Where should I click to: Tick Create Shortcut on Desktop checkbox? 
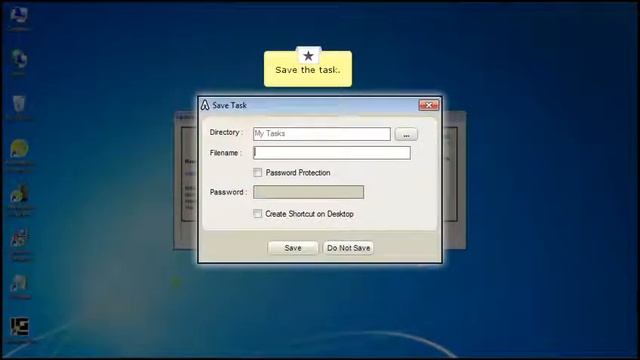[x=257, y=214]
